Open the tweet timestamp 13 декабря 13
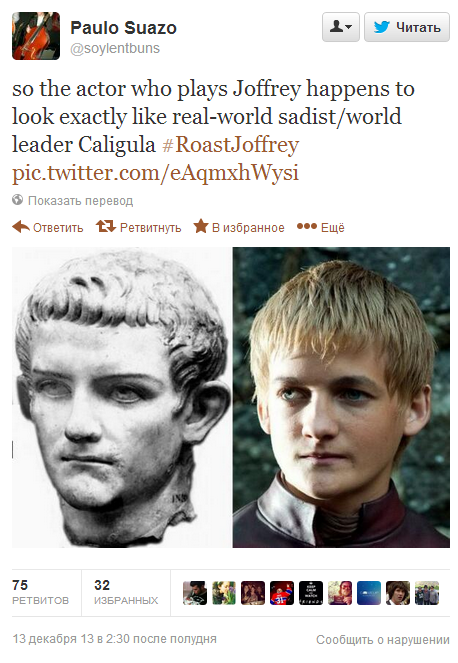This screenshot has height=663, width=458. click(115, 639)
